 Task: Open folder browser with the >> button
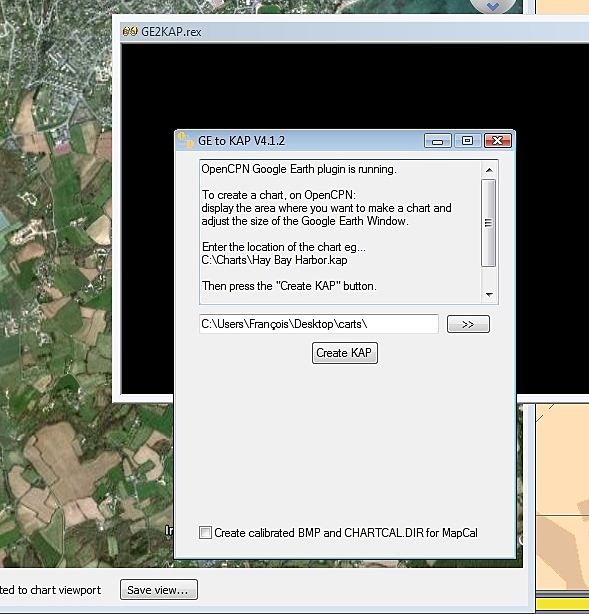coord(468,324)
